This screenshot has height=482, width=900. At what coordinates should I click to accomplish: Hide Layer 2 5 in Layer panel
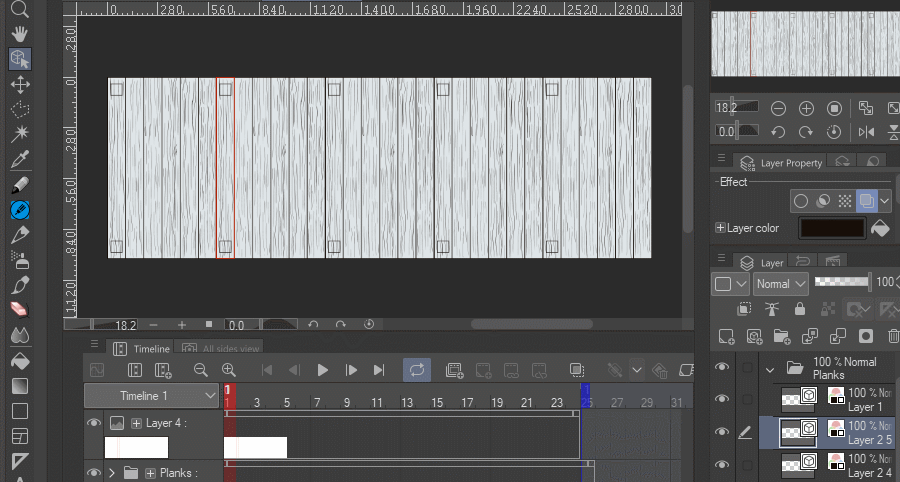722,432
